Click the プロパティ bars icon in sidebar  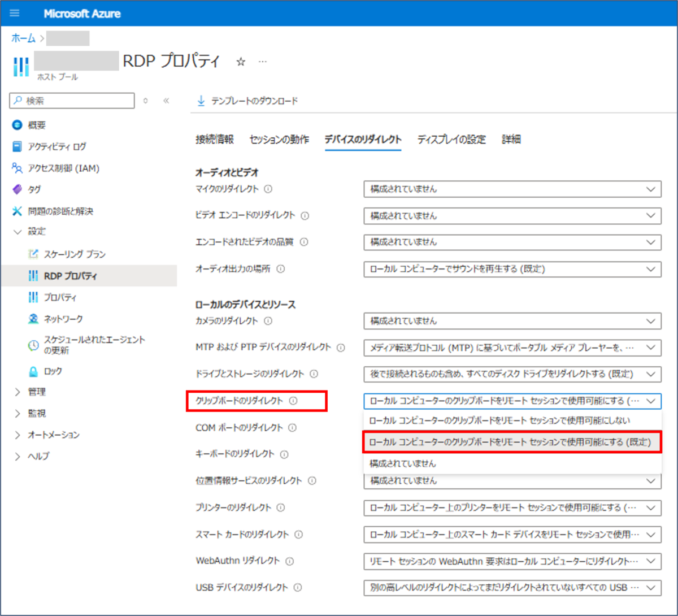(x=33, y=297)
